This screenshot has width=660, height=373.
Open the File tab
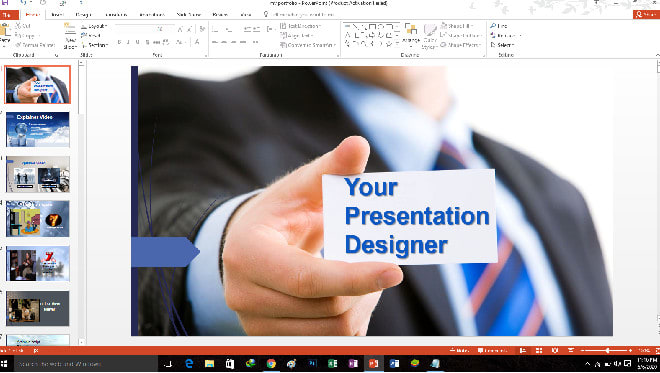(x=8, y=15)
